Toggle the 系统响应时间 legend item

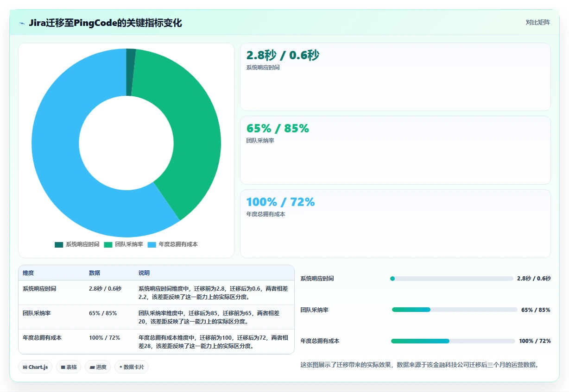pyautogui.click(x=77, y=244)
